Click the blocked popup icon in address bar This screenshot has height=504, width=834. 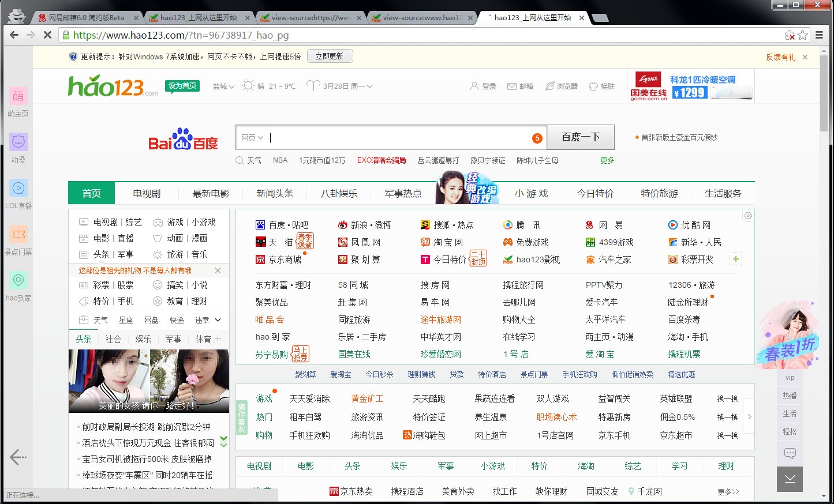(790, 35)
